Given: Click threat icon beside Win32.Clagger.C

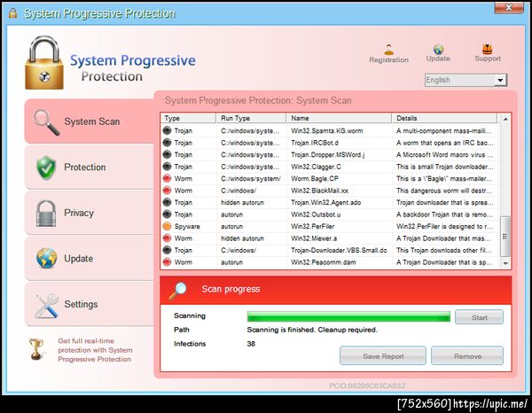Looking at the screenshot, I should pyautogui.click(x=167, y=167).
